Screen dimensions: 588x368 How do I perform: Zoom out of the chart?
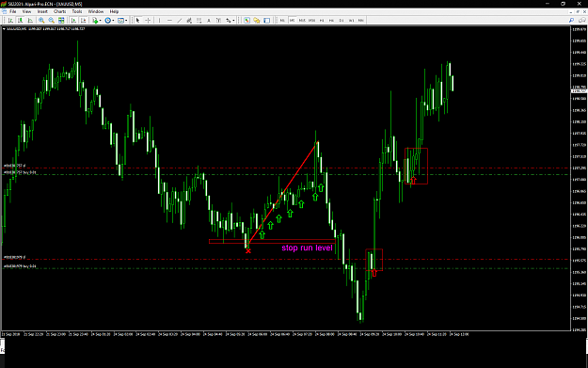click(51, 21)
